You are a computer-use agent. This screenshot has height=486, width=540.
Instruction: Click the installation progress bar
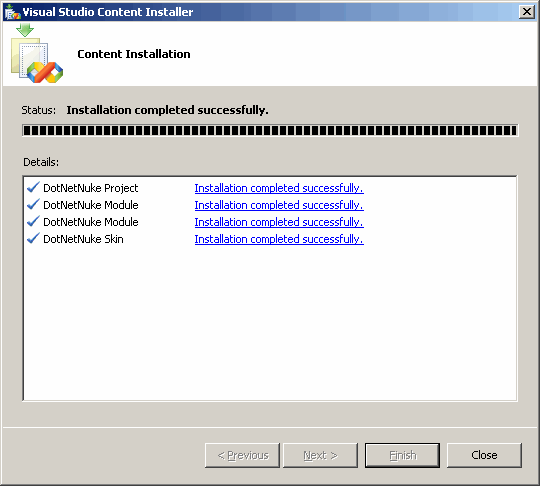point(270,131)
